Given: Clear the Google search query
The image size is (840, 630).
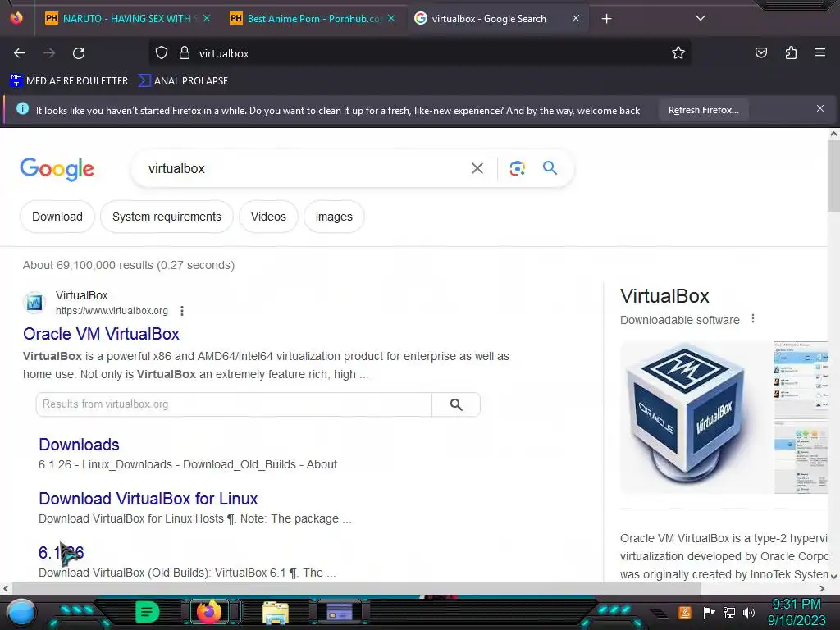Looking at the screenshot, I should point(477,168).
